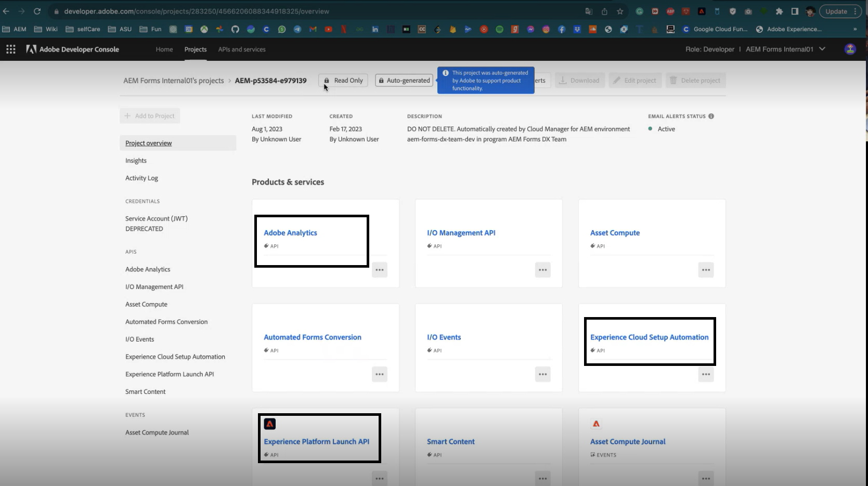Open the Gmail bookmark

point(313,29)
